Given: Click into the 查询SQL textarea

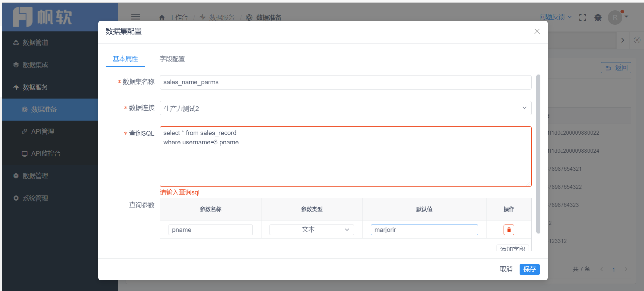Looking at the screenshot, I should pyautogui.click(x=345, y=156).
